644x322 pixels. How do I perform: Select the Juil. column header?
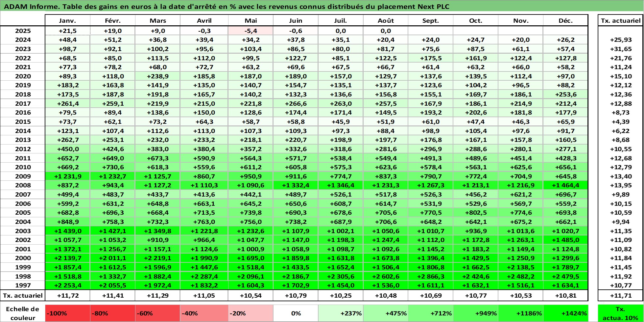(341, 20)
